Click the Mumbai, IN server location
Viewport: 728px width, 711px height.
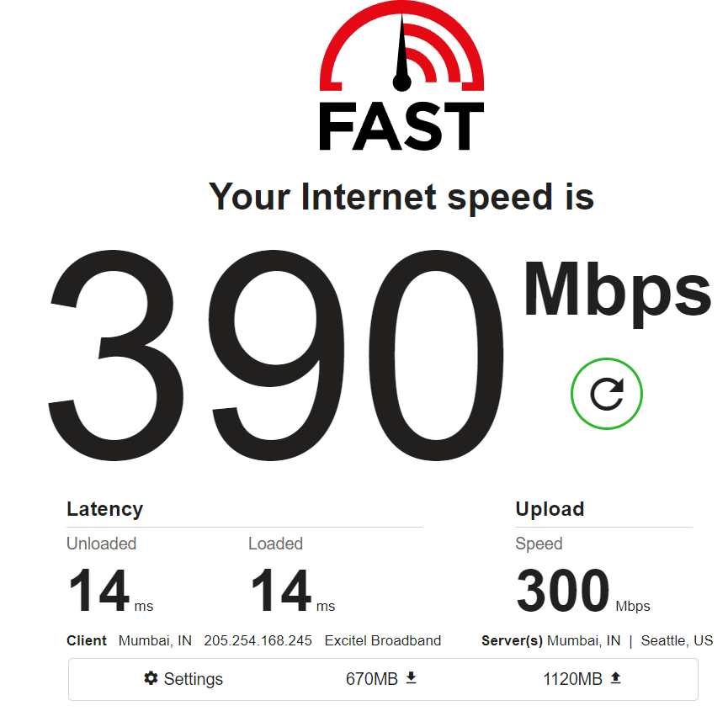[x=583, y=640]
